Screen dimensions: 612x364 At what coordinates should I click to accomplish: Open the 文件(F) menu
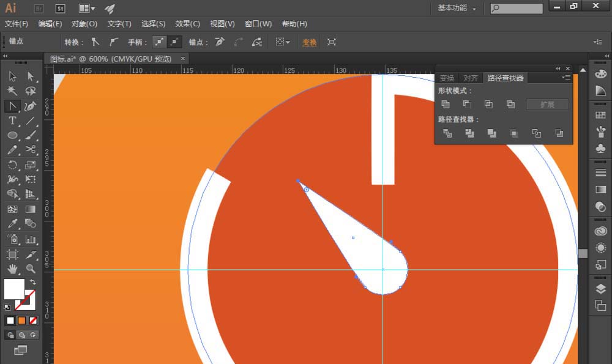pos(17,24)
